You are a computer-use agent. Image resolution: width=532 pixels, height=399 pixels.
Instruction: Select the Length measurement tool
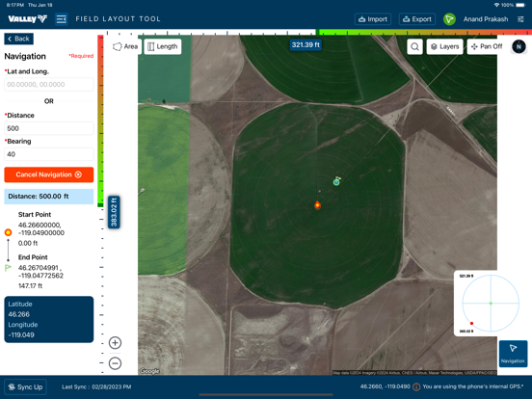click(163, 46)
